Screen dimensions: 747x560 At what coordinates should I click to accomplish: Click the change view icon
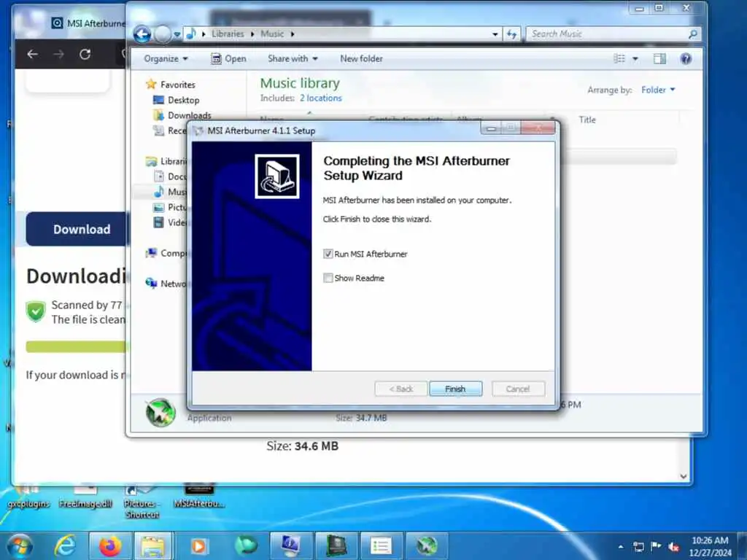point(619,58)
